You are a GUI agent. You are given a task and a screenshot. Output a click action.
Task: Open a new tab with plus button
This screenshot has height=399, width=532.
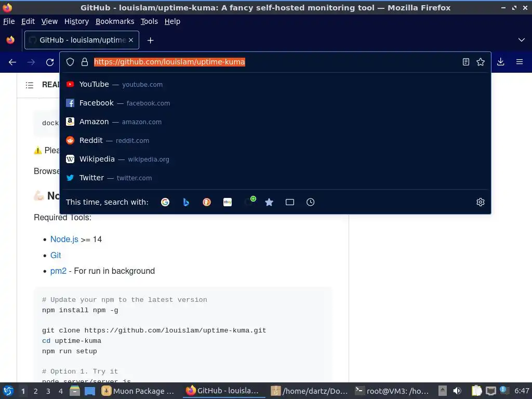coord(150,41)
